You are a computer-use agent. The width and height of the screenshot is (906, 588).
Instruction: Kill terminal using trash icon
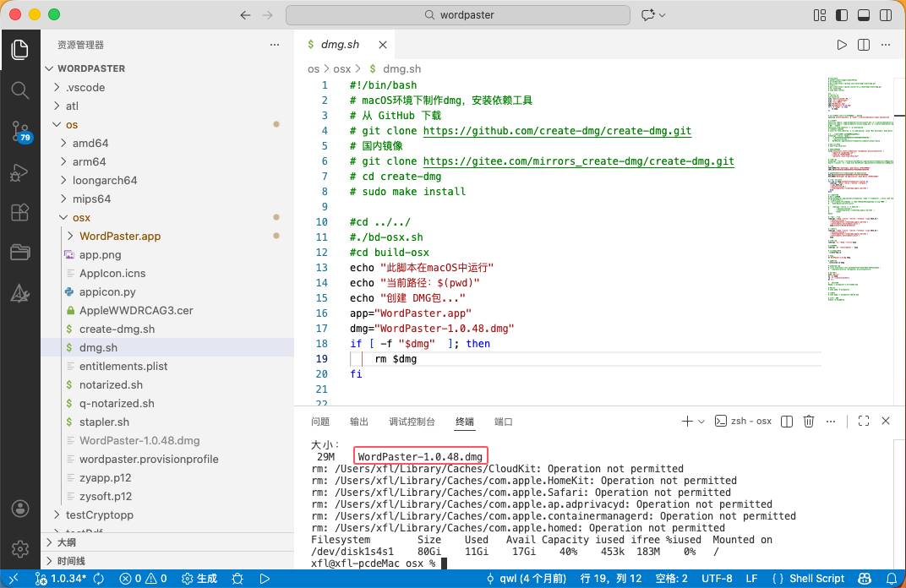(808, 421)
